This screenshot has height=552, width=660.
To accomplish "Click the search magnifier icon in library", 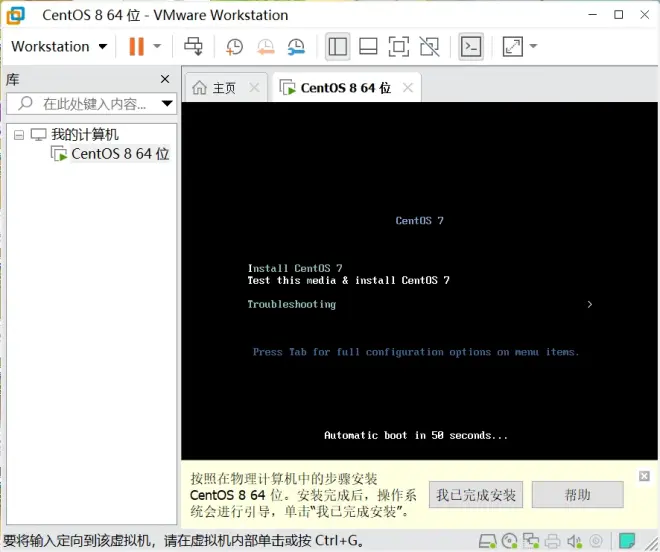I will coord(25,103).
